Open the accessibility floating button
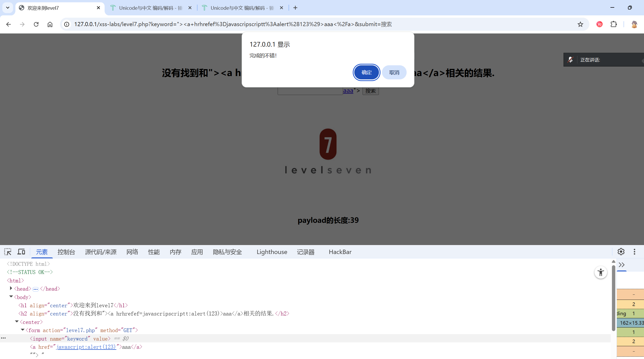 (601, 272)
